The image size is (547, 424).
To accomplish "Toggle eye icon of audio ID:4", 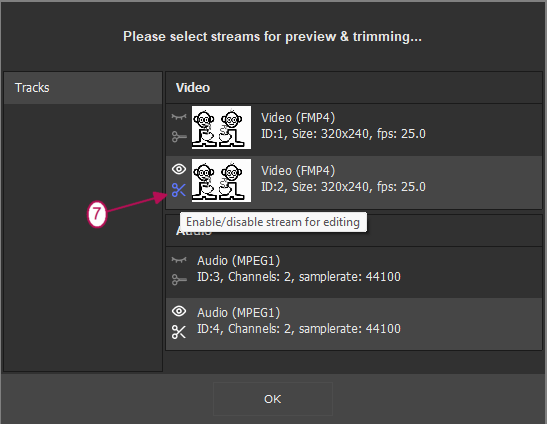I will pos(179,311).
